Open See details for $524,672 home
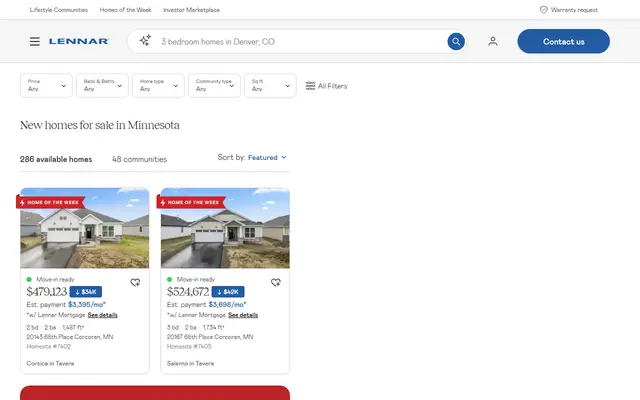 click(x=243, y=315)
